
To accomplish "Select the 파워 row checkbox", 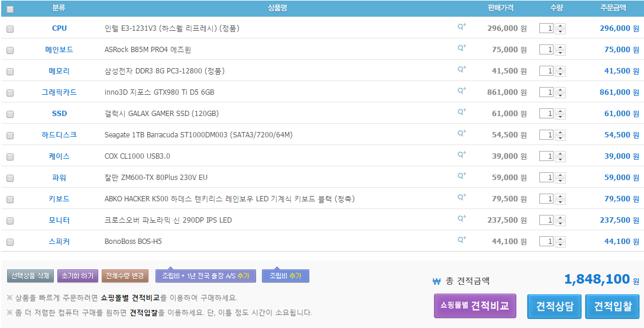I will 10,178.
